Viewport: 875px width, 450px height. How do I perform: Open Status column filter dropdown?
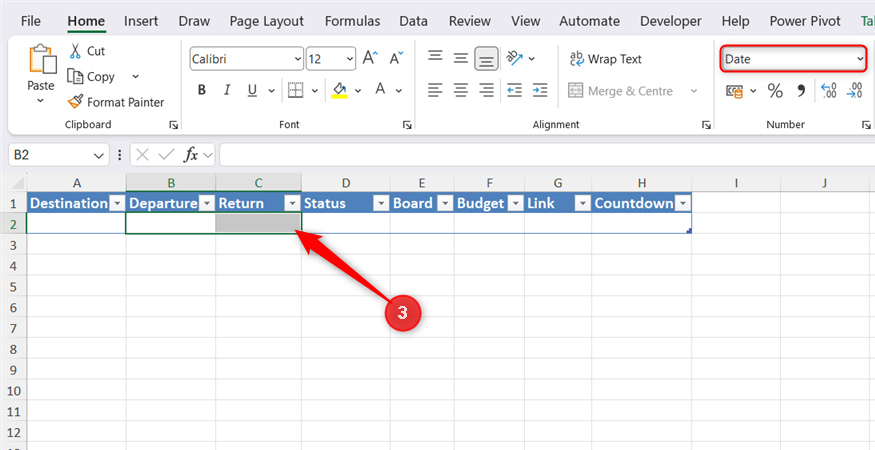pyautogui.click(x=381, y=204)
